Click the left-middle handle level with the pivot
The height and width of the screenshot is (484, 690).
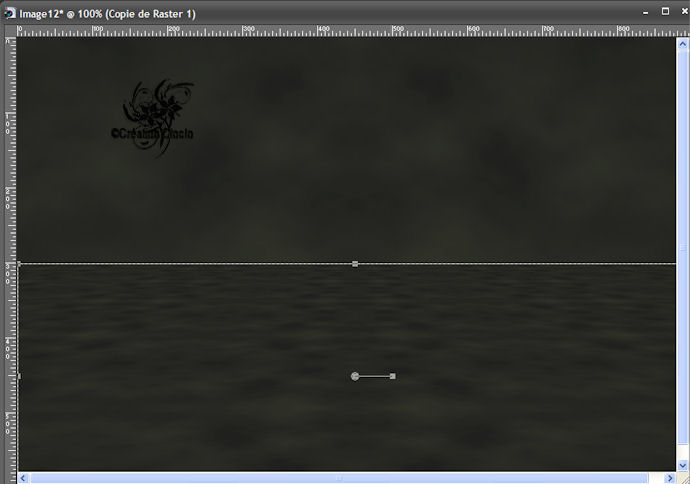coord(19,376)
